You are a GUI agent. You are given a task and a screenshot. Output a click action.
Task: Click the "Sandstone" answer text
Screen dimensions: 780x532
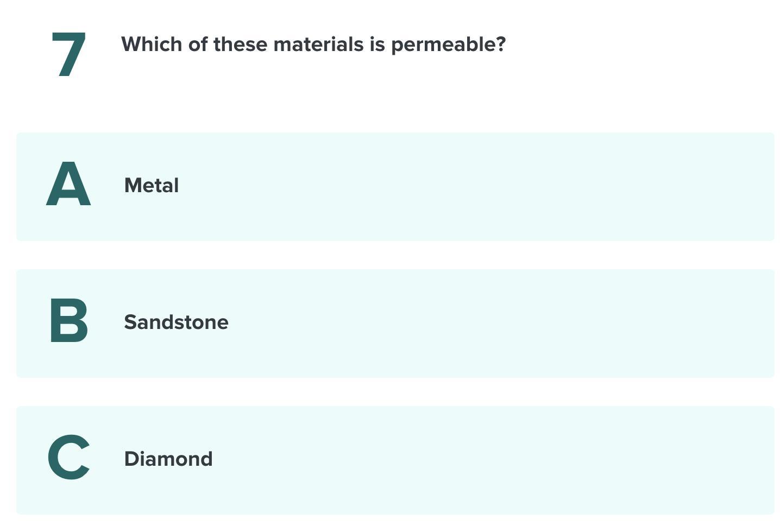coord(176,322)
